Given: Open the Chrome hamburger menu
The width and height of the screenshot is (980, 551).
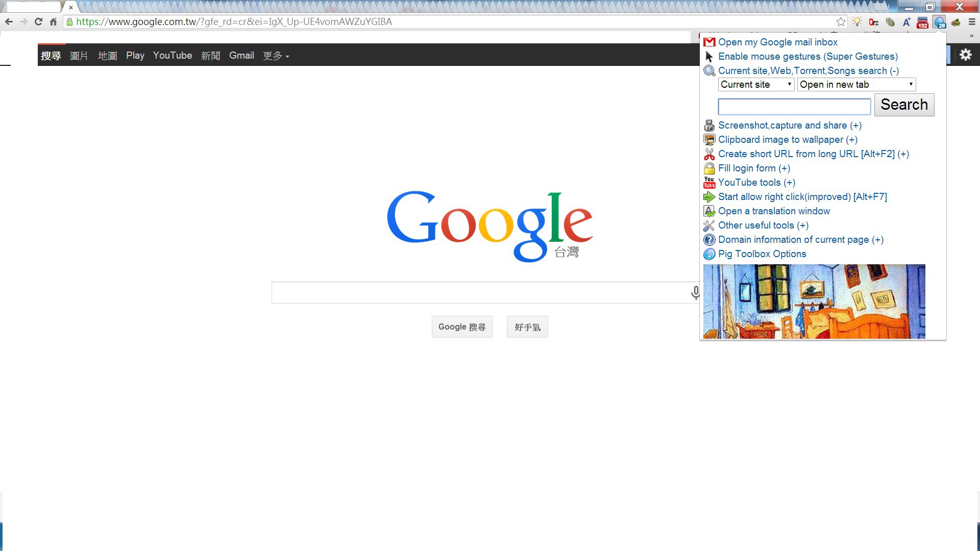Looking at the screenshot, I should (x=972, y=22).
